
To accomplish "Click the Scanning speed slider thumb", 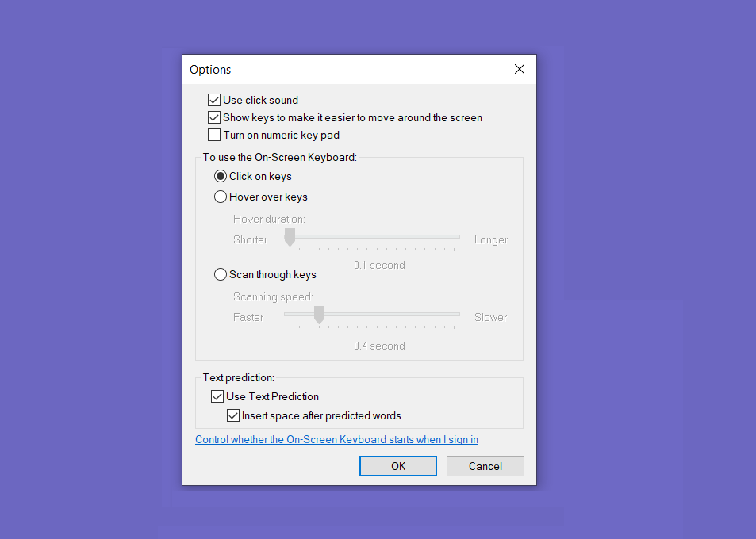I will click(x=319, y=315).
